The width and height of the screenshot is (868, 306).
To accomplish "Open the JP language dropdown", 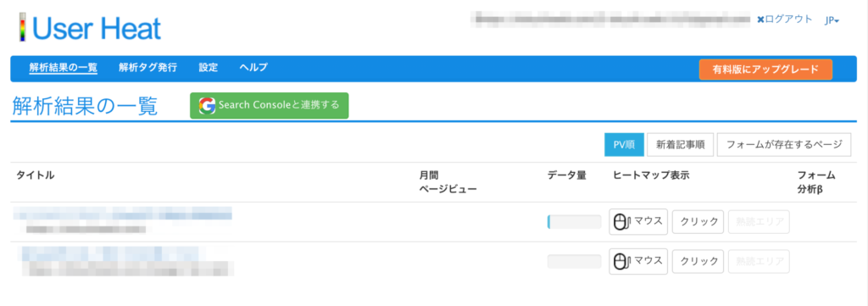I will (x=832, y=20).
